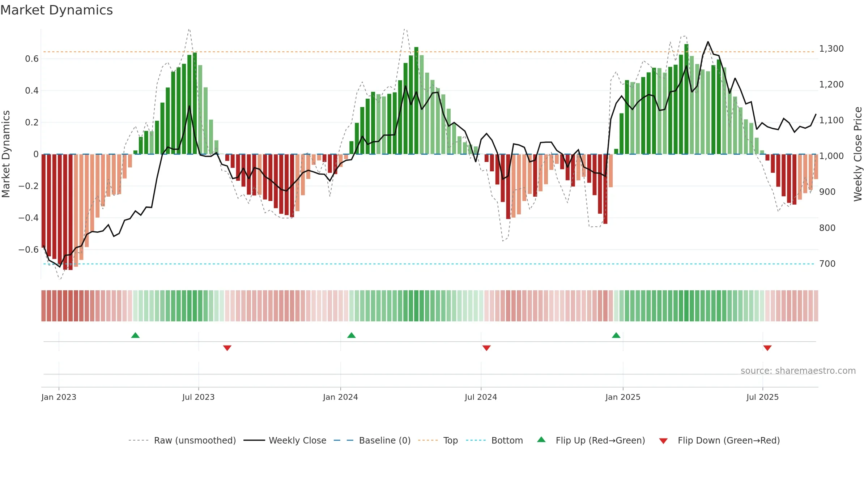Screen dimensions: 868x488
Task: Click the tallest green bar near June 2023
Action: point(195,103)
